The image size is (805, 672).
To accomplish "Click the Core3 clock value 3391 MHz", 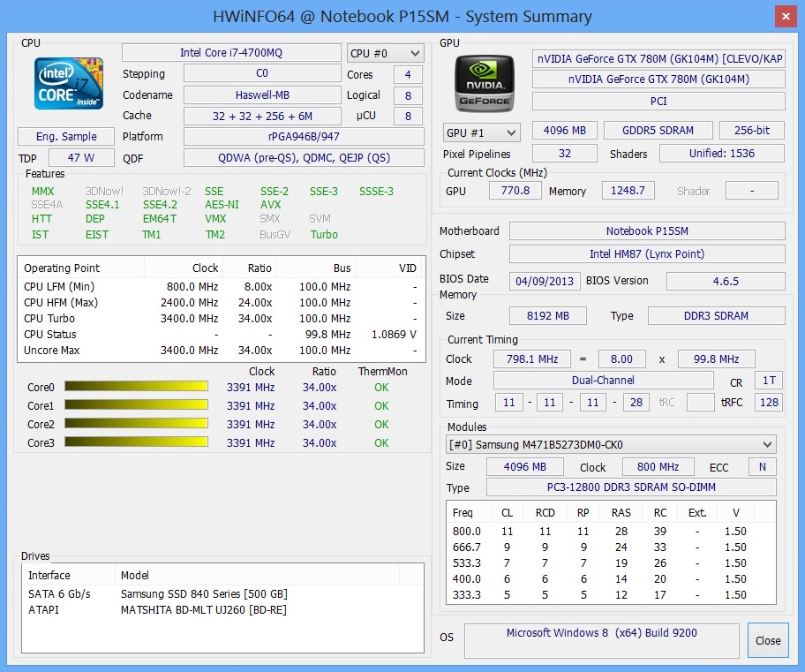I will click(x=251, y=443).
